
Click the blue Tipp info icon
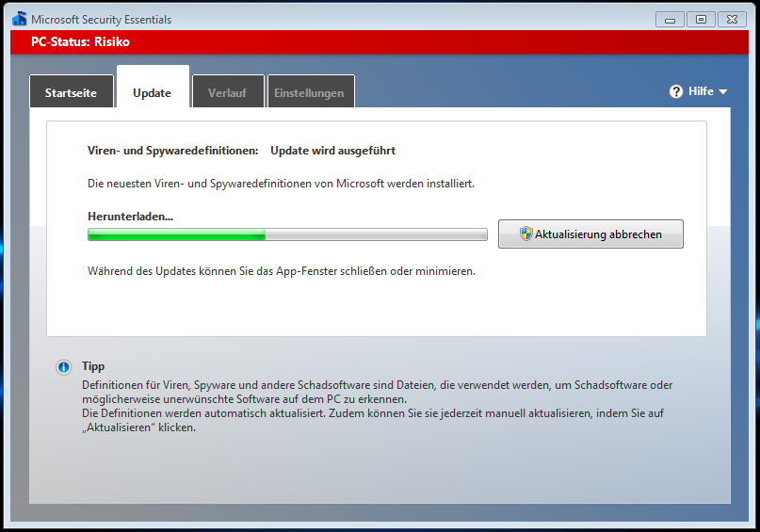(63, 367)
